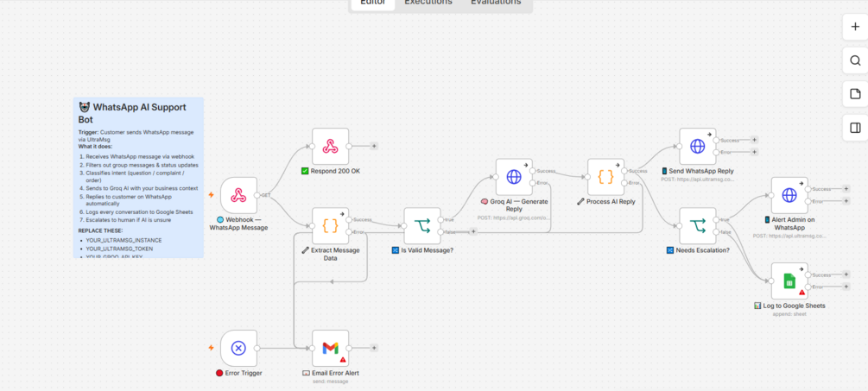Add node after Email Error Alert output
The image size is (868, 391).
point(374,348)
